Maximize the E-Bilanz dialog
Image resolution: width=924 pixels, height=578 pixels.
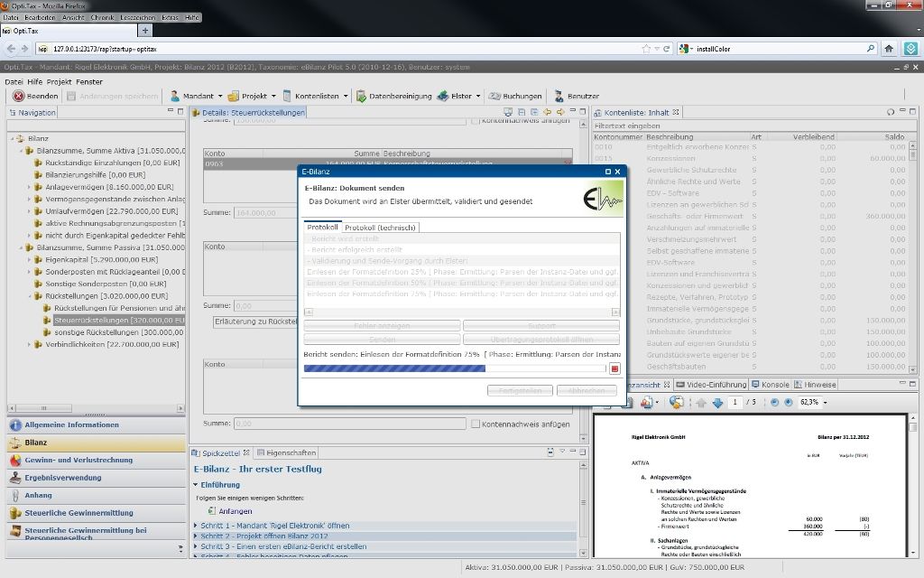[608, 172]
